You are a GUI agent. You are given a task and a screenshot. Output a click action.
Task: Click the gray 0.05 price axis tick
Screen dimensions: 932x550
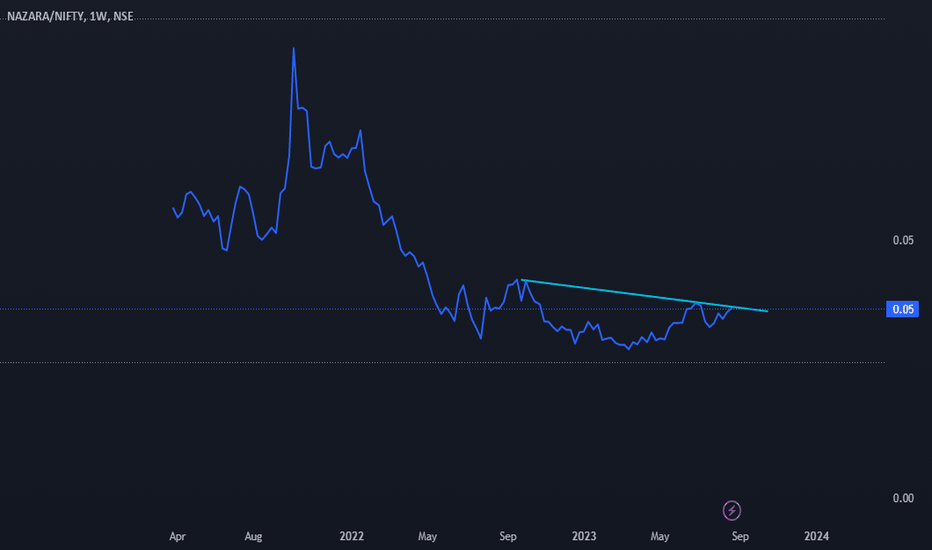click(903, 240)
